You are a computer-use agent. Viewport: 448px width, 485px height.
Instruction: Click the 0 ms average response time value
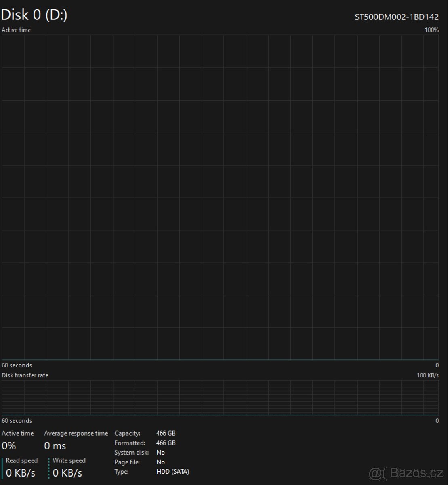click(55, 446)
